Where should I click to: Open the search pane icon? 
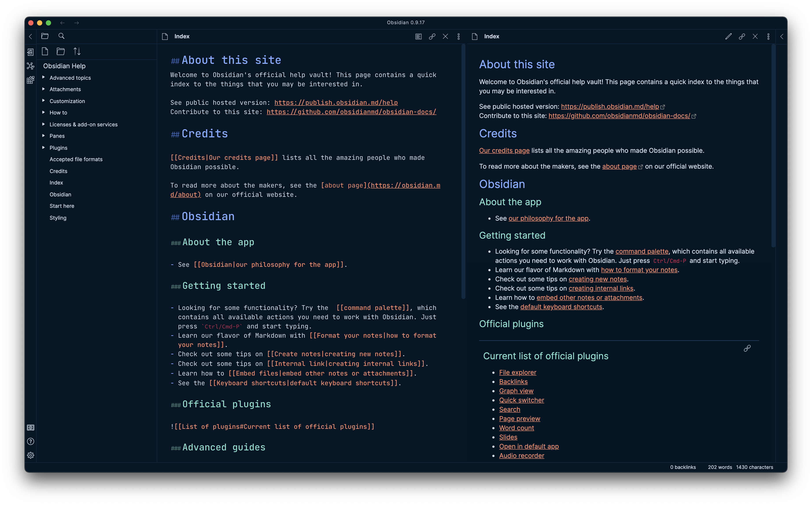coord(61,36)
